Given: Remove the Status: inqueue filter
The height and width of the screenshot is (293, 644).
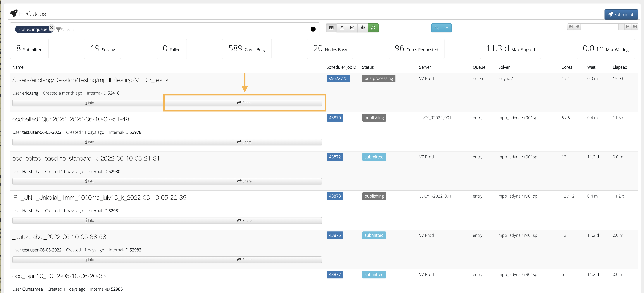Looking at the screenshot, I should click(52, 27).
